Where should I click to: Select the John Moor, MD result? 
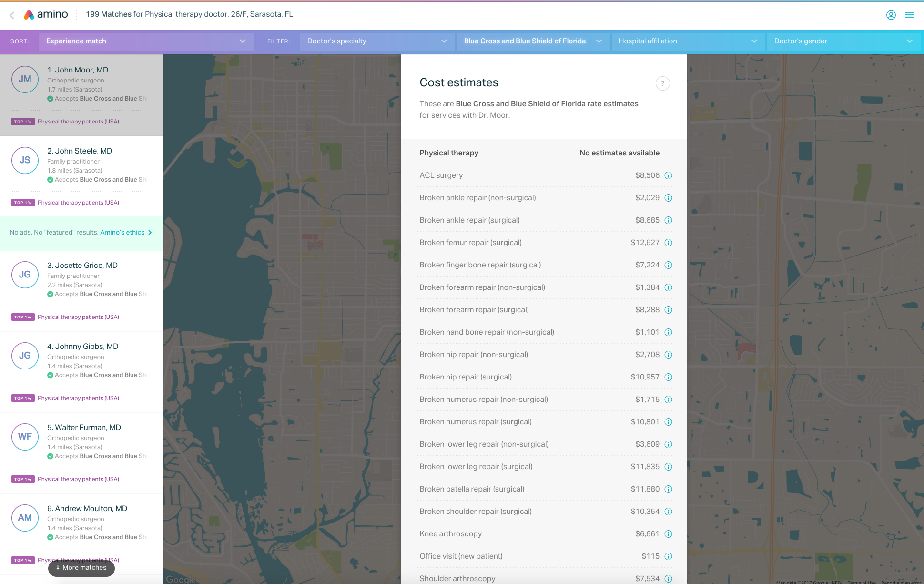pyautogui.click(x=81, y=95)
